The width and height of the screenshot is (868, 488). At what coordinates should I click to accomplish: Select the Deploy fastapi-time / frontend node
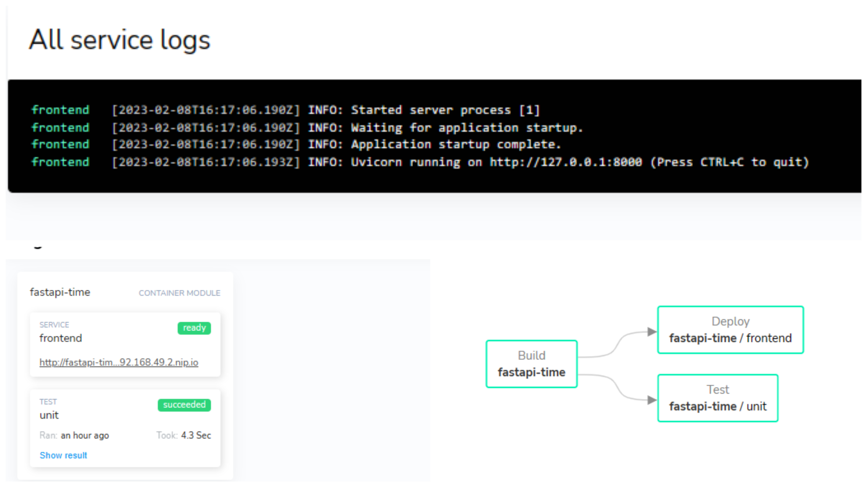pos(730,330)
